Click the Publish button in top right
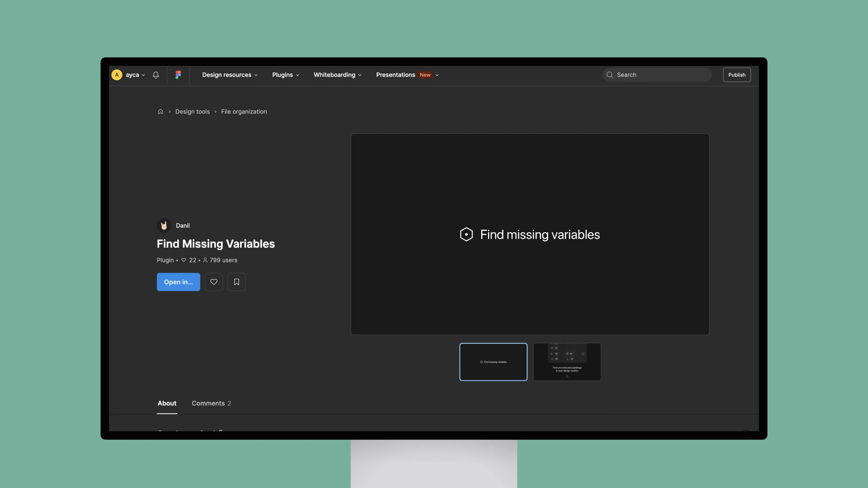The width and height of the screenshot is (868, 488). coord(737,74)
